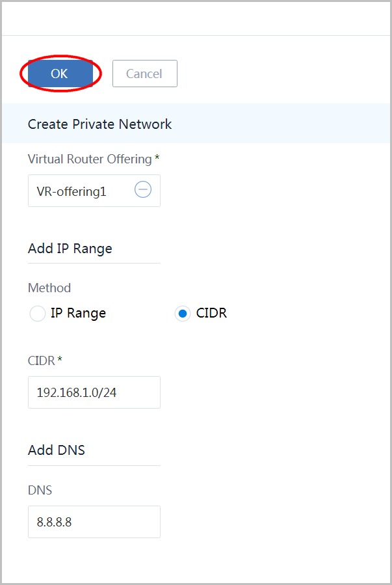Click the required asterisk beside the CIDR label
392x585 pixels.
(x=60, y=359)
